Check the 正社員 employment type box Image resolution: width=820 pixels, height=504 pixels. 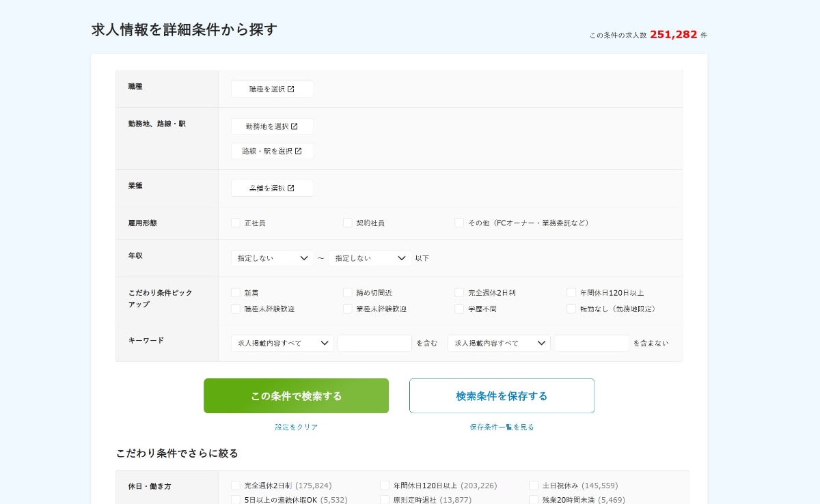pyautogui.click(x=236, y=223)
